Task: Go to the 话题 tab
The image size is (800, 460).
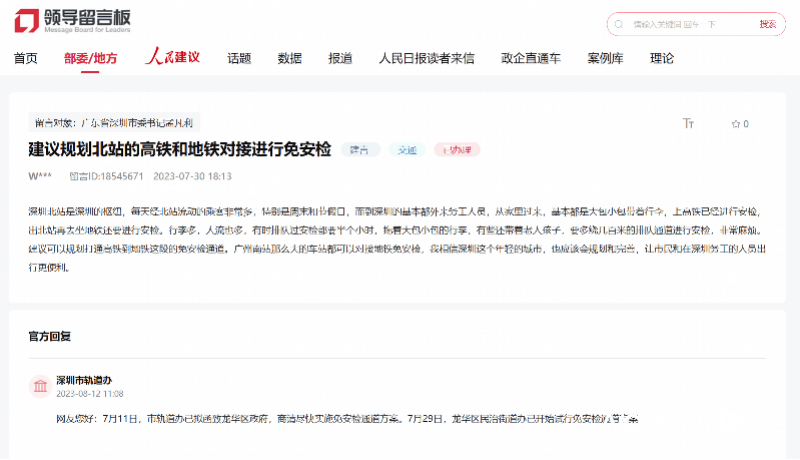Action: (239, 59)
